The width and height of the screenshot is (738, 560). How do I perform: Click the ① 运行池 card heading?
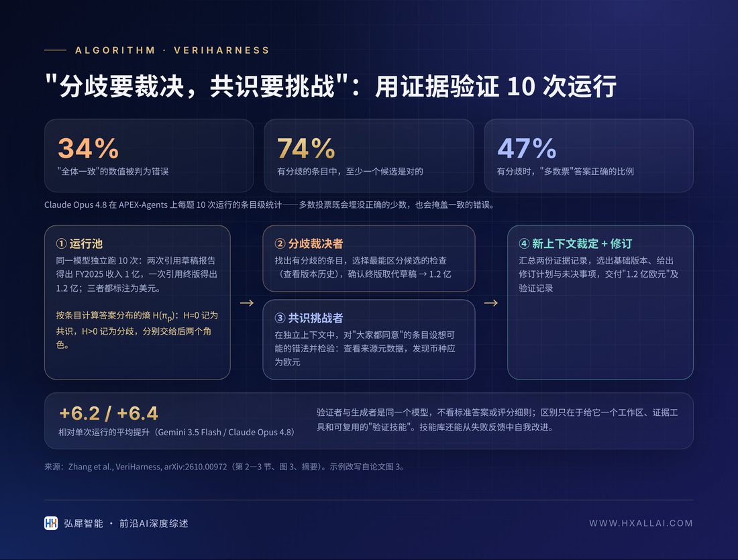coord(79,243)
